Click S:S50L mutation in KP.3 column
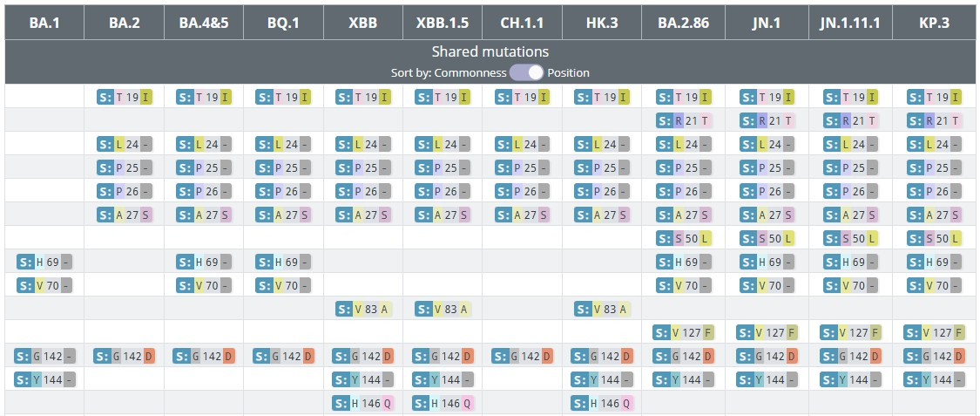980x416 pixels. pyautogui.click(x=933, y=237)
